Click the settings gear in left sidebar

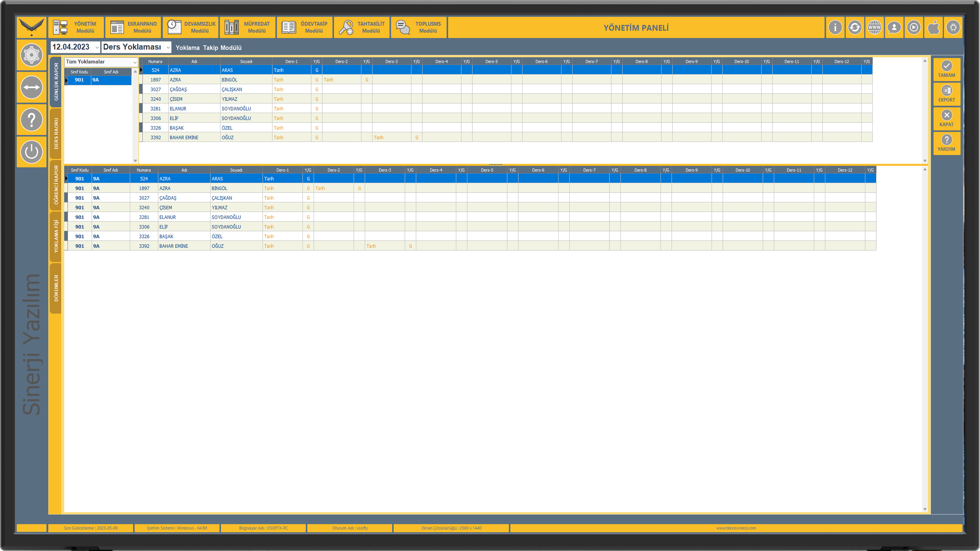(x=31, y=55)
